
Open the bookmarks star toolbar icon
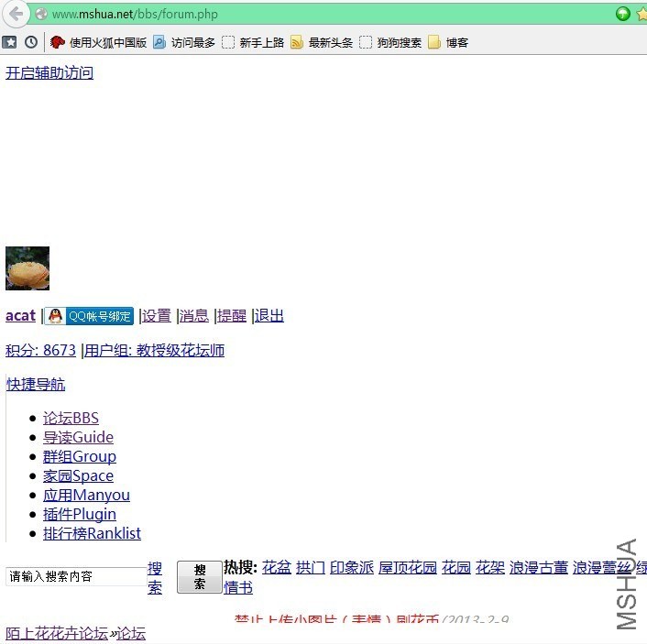9,42
